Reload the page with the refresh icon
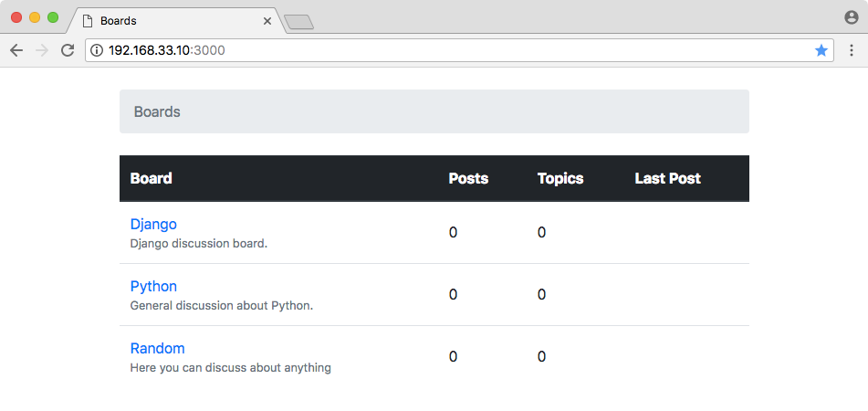 (x=68, y=50)
